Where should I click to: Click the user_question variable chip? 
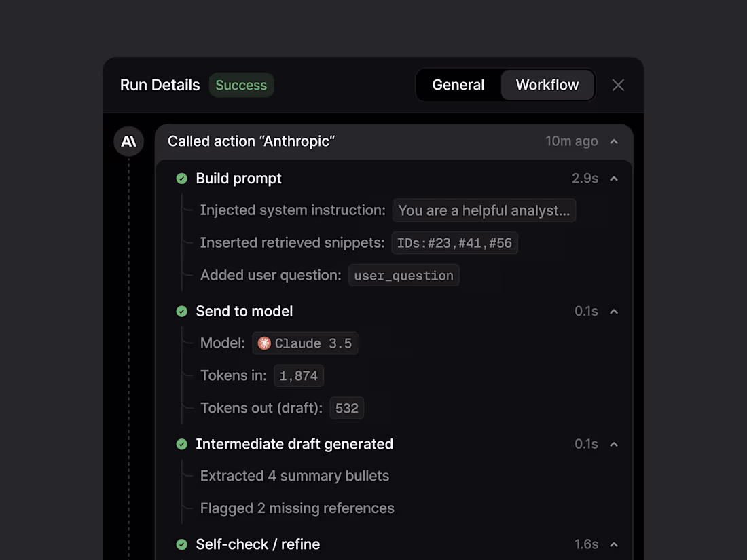pyautogui.click(x=403, y=275)
